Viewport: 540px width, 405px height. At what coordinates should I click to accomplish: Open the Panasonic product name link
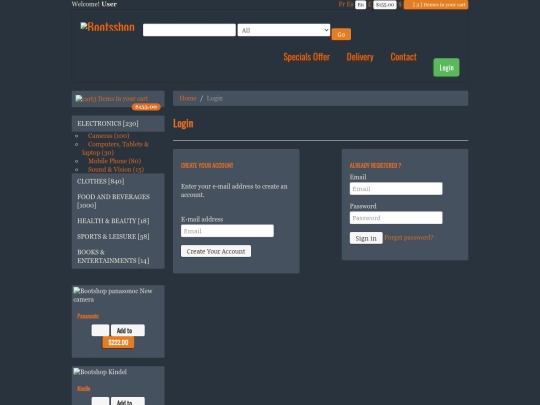(88, 316)
